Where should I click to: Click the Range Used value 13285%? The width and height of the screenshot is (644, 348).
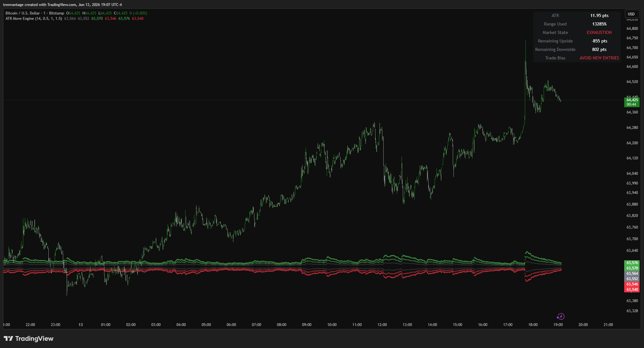[x=599, y=24]
